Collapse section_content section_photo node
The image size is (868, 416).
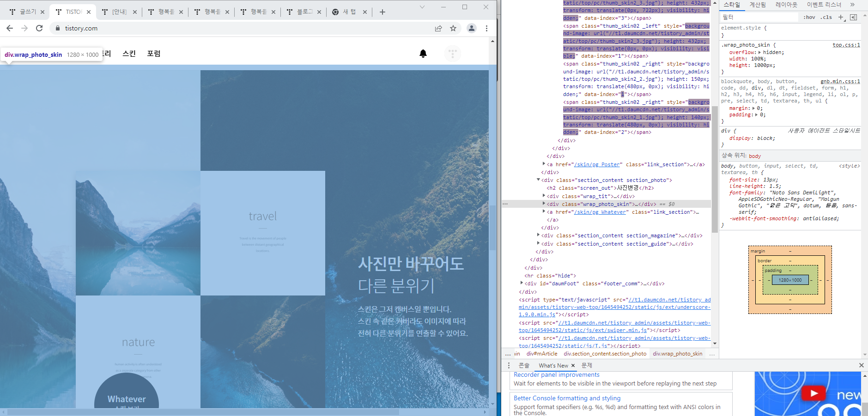tap(538, 180)
